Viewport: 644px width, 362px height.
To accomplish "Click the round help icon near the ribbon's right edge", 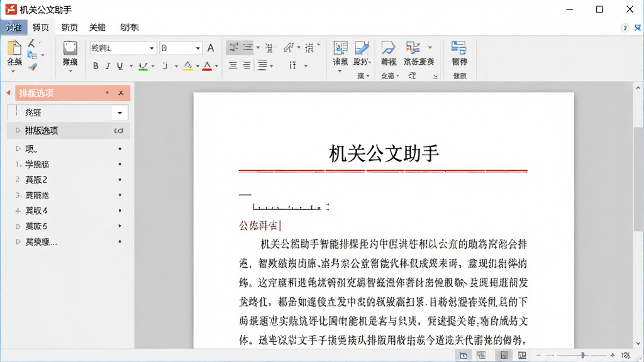I will coord(625,28).
